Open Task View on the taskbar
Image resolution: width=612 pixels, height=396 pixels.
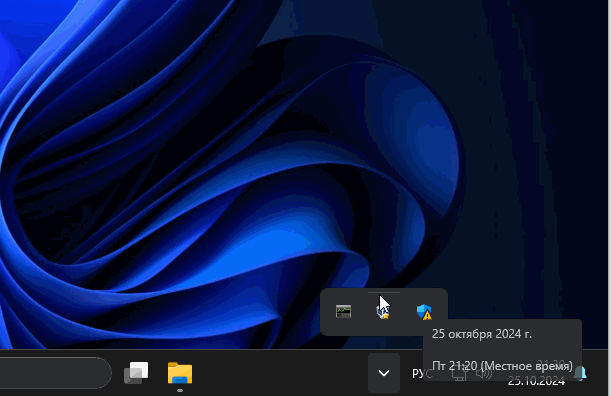pyautogui.click(x=136, y=373)
